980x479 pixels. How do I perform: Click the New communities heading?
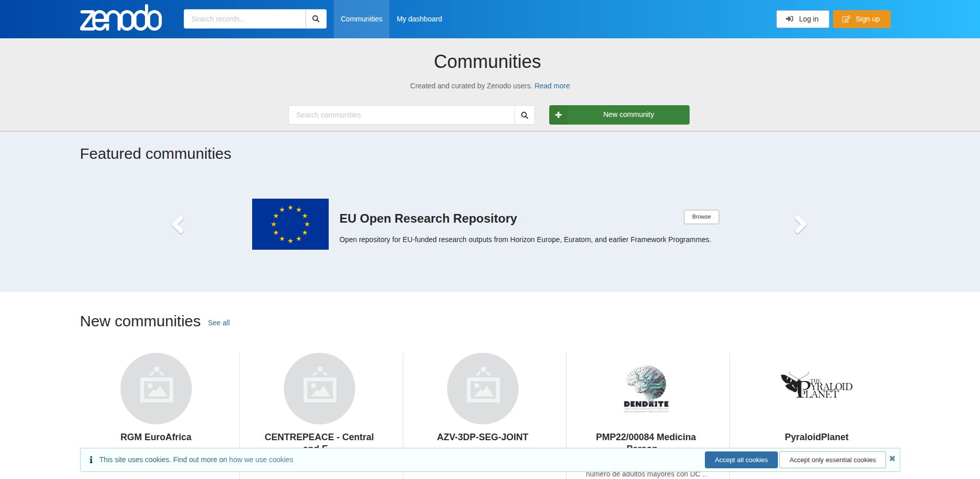pyautogui.click(x=140, y=321)
